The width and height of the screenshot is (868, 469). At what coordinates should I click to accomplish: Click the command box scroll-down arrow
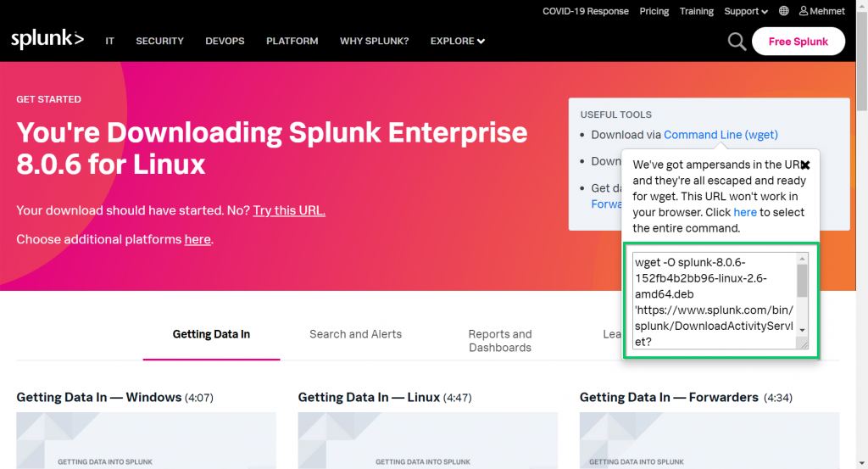tap(802, 330)
